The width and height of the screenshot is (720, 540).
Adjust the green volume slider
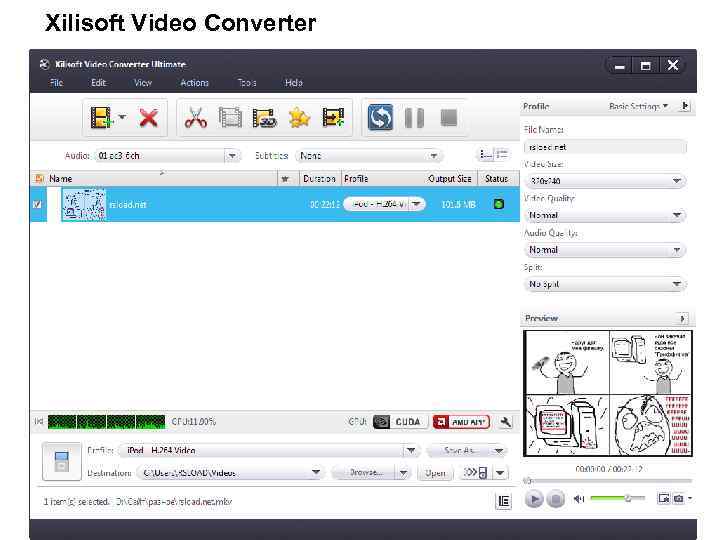(617, 498)
